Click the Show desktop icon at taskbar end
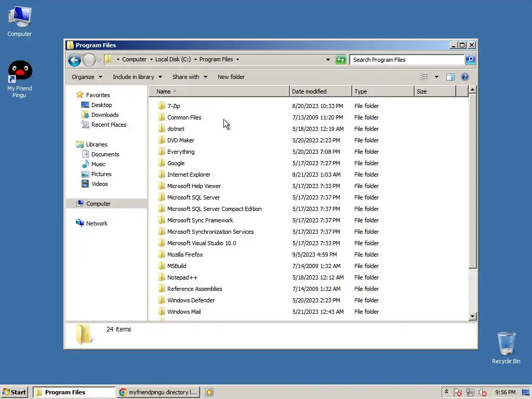This screenshot has height=399, width=532. click(526, 393)
